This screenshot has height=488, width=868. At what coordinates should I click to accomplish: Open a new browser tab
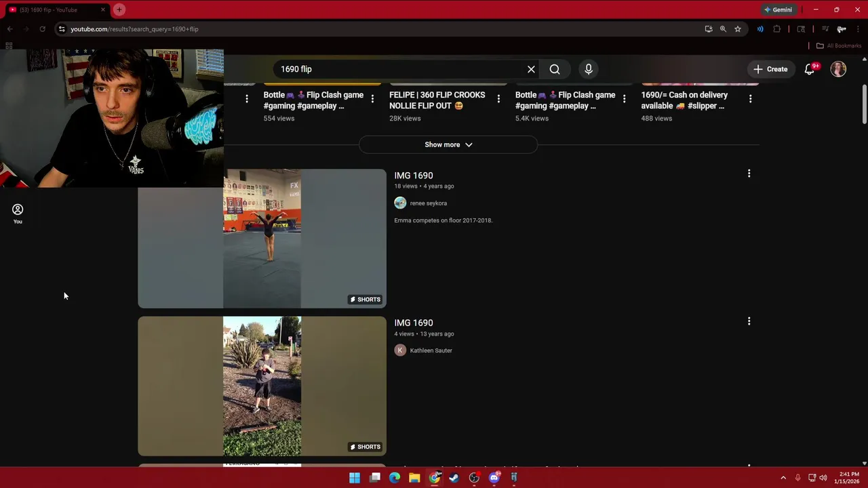click(119, 9)
